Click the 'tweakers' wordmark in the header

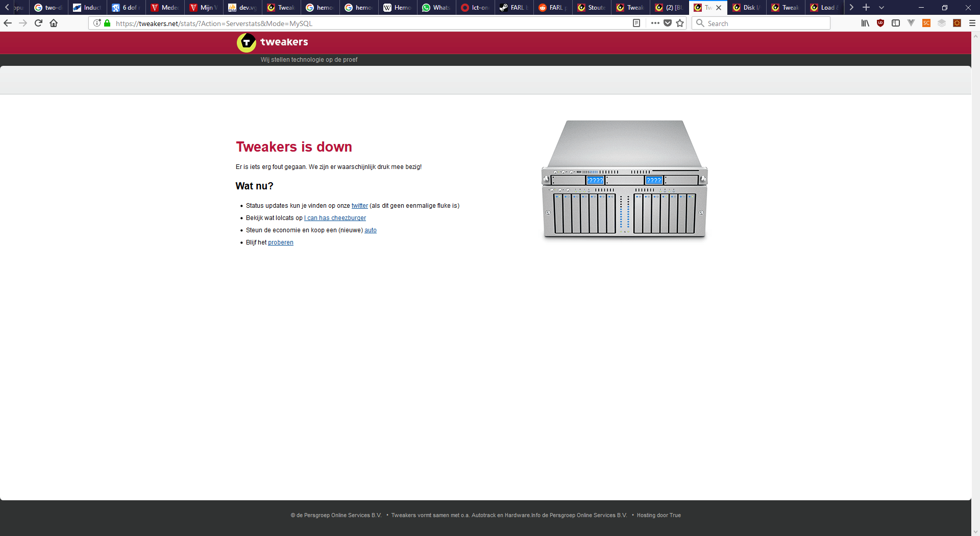(284, 42)
